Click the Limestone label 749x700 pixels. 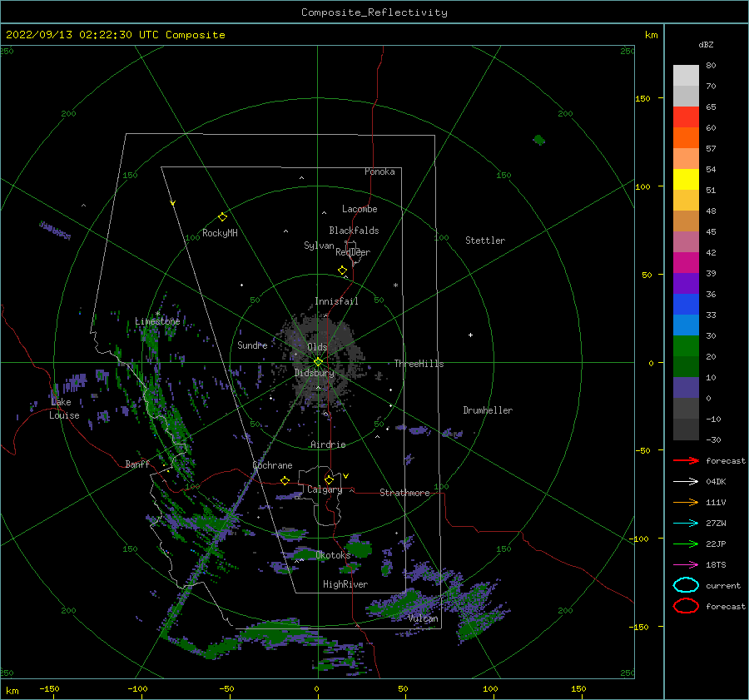157,321
